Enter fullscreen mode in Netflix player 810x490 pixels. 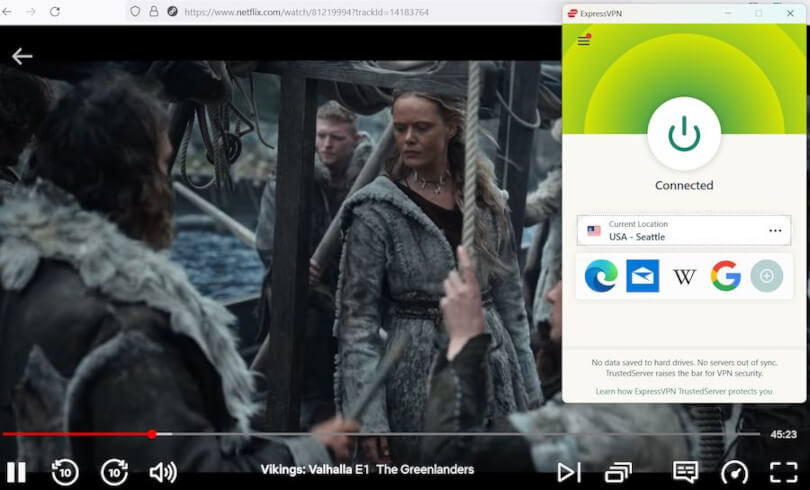784,472
